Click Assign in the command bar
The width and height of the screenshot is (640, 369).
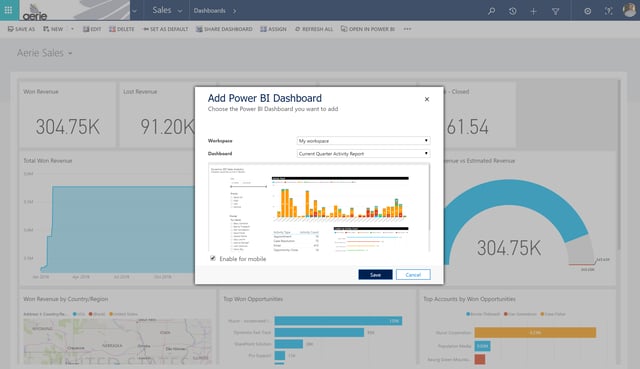point(273,29)
